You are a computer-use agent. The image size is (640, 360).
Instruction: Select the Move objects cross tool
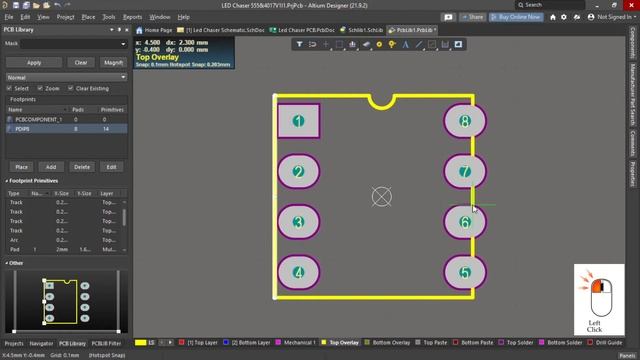pos(326,44)
